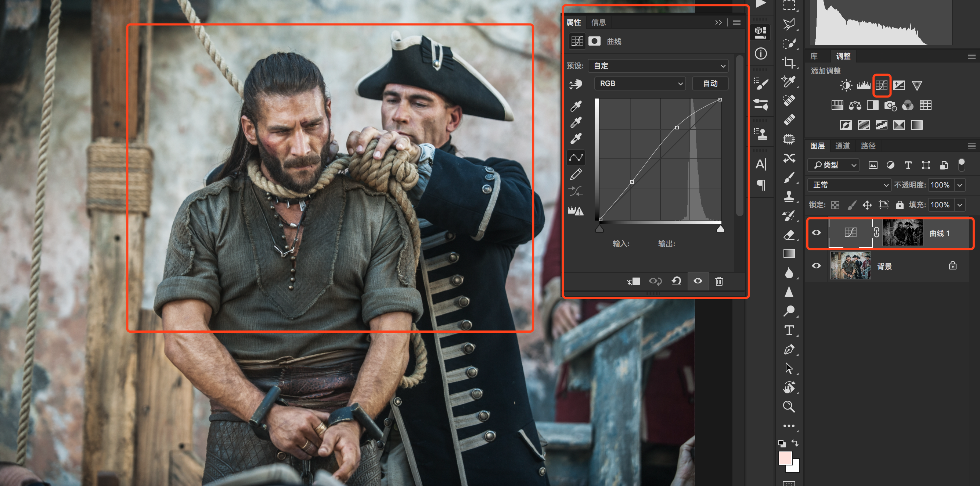Select the Eyedropper tool in the main toolbar
This screenshot has width=980, height=486.
pyautogui.click(x=789, y=81)
